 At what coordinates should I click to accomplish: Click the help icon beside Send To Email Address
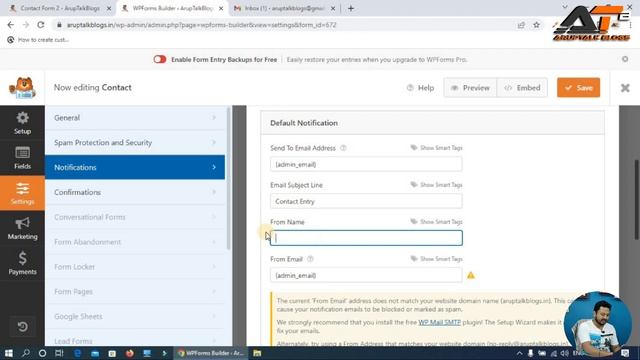point(343,148)
